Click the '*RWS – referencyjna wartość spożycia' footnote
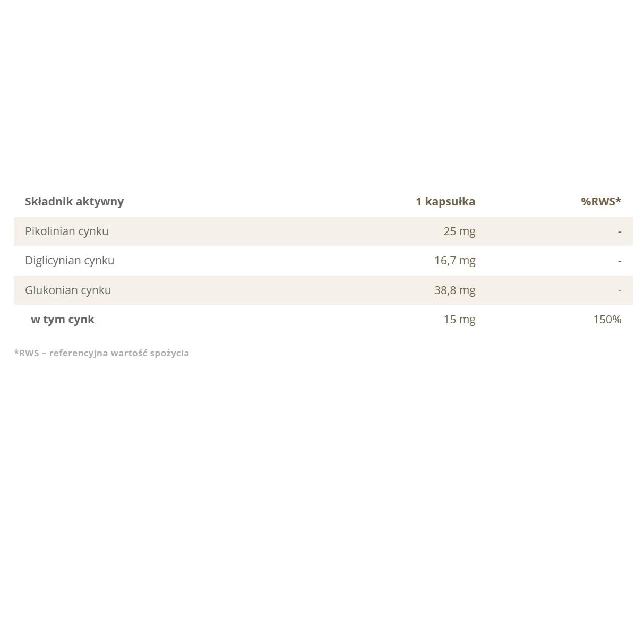 pyautogui.click(x=101, y=353)
